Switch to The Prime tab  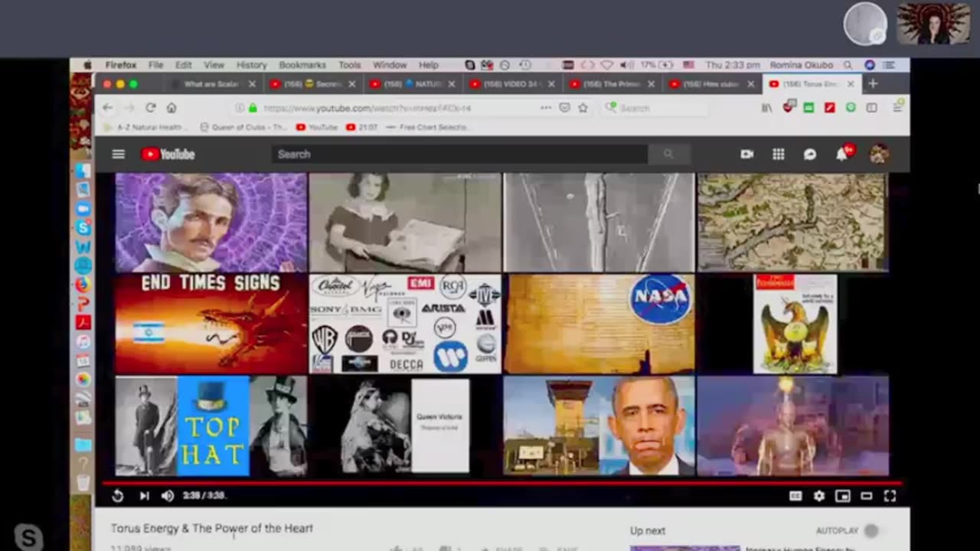tap(611, 84)
